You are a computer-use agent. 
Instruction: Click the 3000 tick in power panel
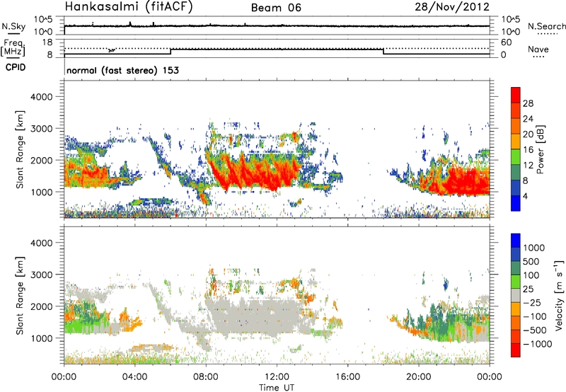point(42,129)
